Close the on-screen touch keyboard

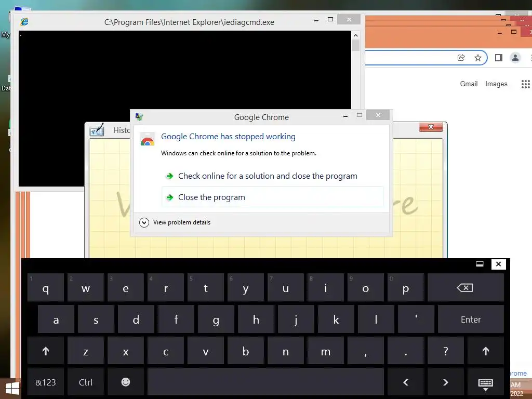(x=498, y=264)
